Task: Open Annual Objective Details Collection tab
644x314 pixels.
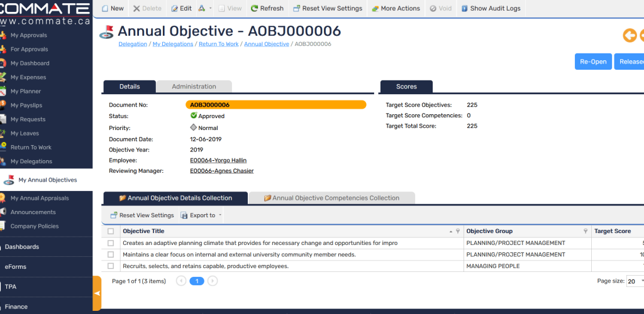Action: (175, 198)
